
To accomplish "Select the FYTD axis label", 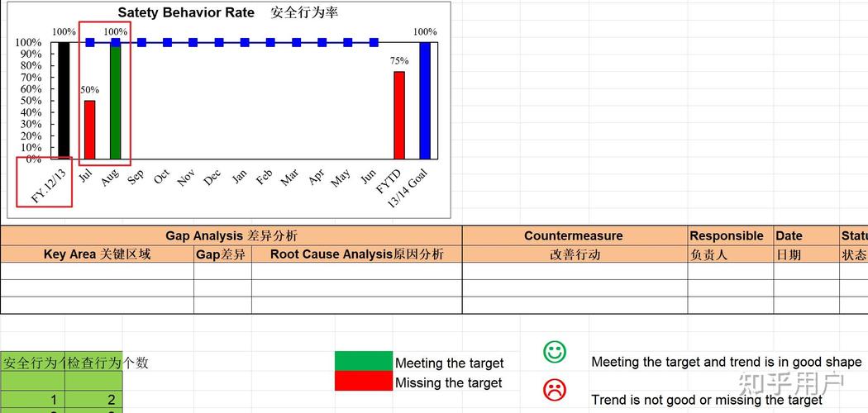I will click(x=388, y=182).
